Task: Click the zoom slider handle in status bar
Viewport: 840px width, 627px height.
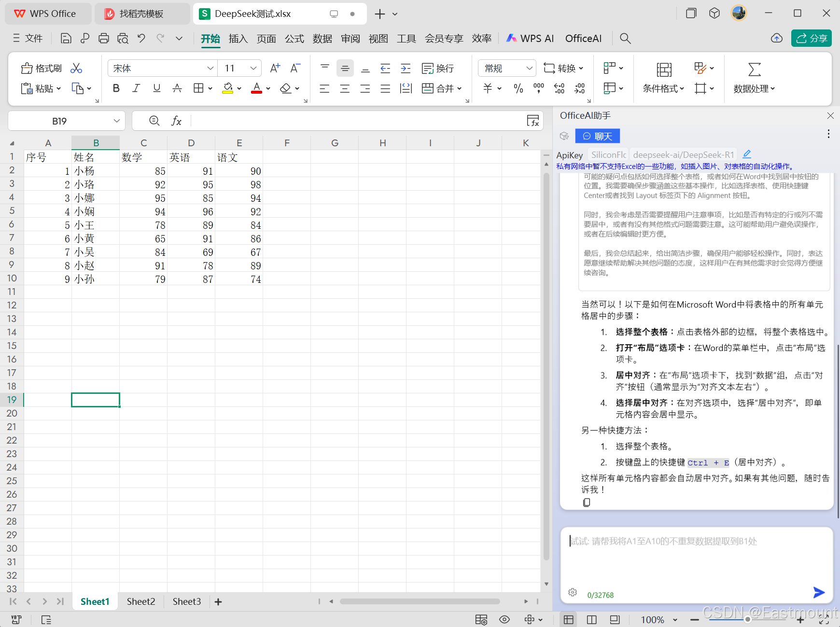Action: point(747,619)
